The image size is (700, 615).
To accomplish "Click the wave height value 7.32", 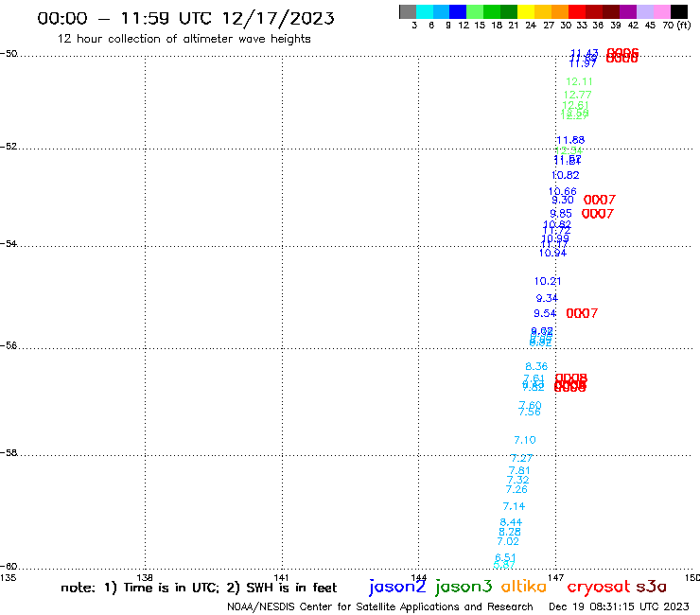I will 517,480.
